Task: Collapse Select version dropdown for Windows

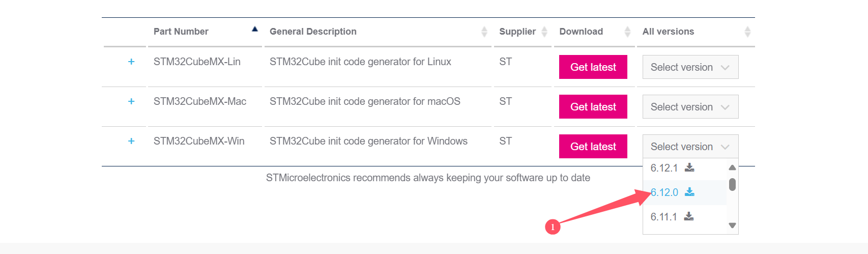Action: (690, 147)
